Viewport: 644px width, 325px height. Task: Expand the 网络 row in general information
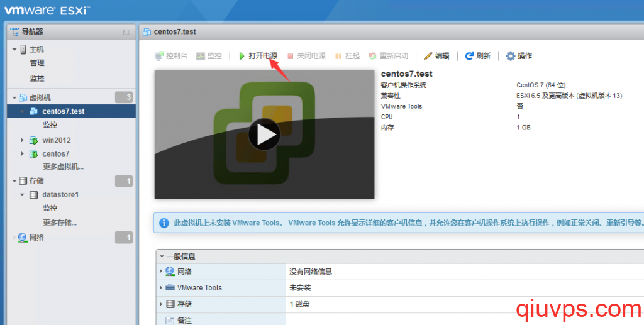pyautogui.click(x=160, y=271)
